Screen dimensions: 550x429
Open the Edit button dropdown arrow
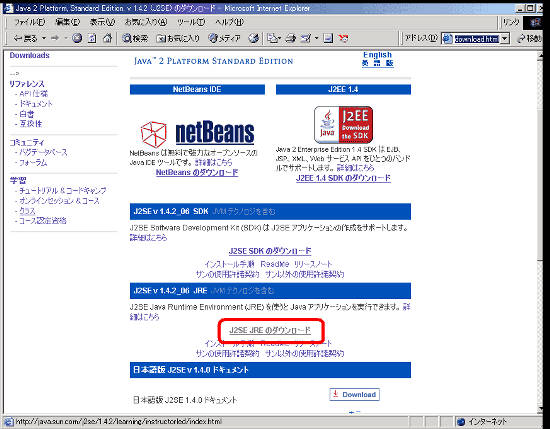(x=316, y=38)
